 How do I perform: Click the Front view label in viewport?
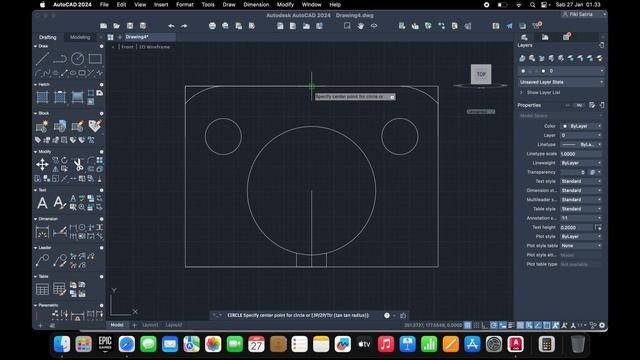pos(127,47)
